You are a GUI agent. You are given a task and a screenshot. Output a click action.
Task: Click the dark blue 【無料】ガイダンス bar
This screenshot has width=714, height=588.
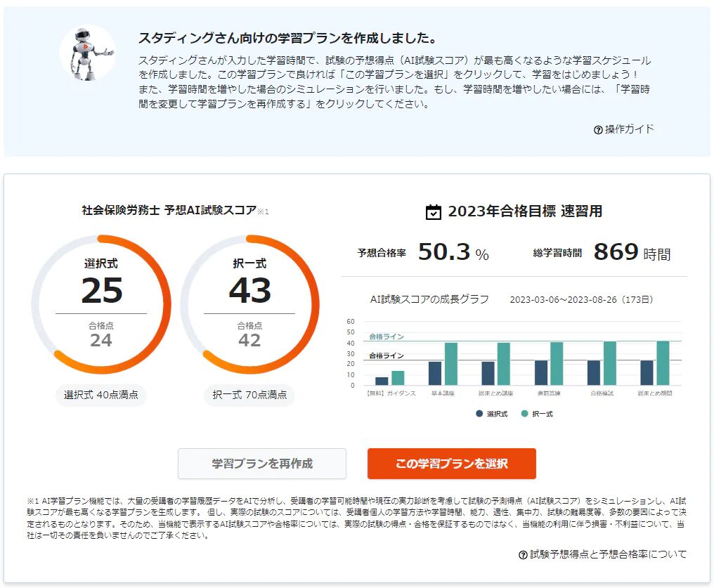[x=382, y=381]
